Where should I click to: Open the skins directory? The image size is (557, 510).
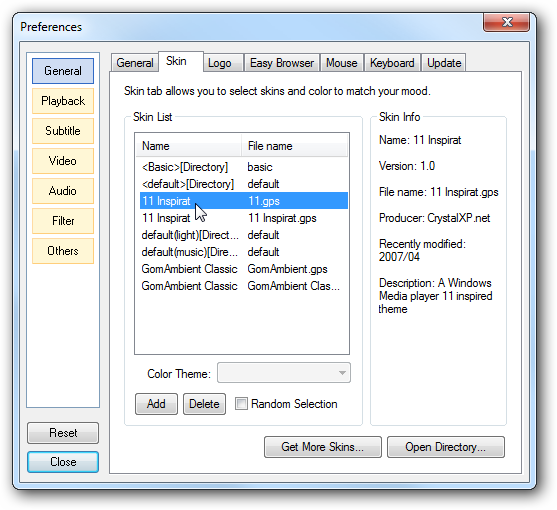pos(445,447)
